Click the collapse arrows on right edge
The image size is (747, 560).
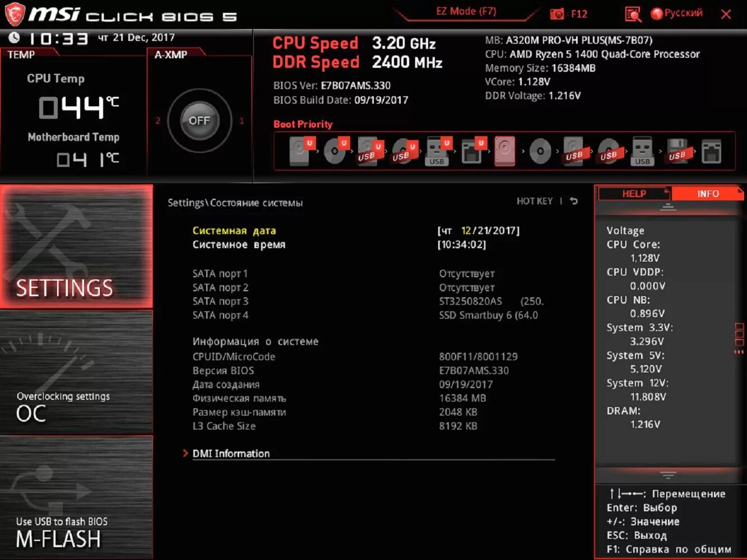[x=739, y=352]
